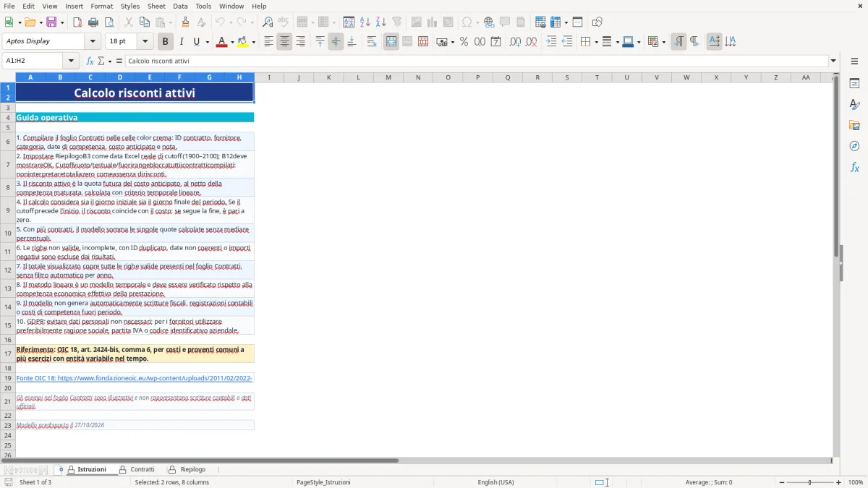Open Find & Replace from the toolbar

[x=268, y=22]
